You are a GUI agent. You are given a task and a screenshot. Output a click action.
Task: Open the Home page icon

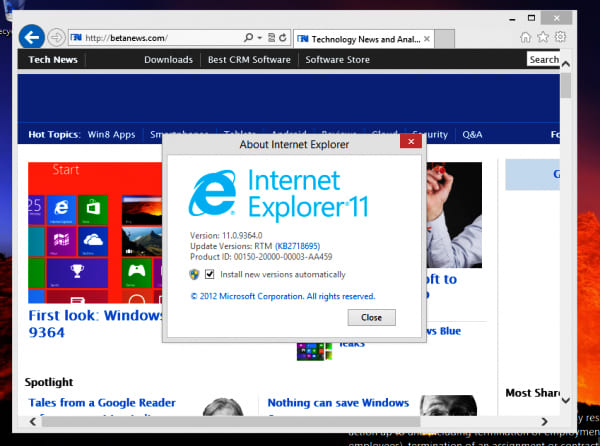525,37
